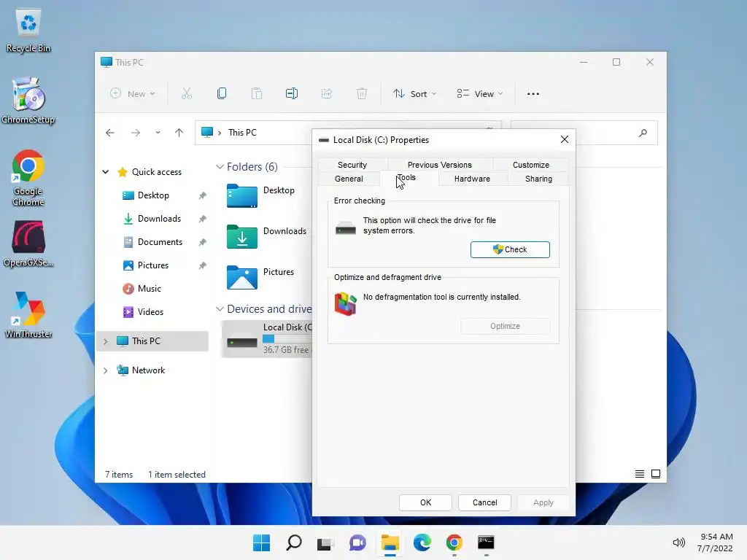Click the Rename icon in Explorer toolbar
The image size is (747, 560).
[x=292, y=94]
